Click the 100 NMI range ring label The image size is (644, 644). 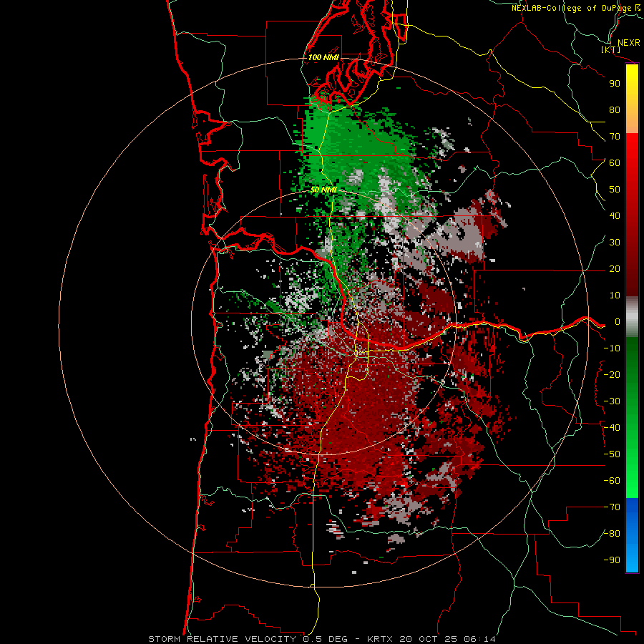[323, 57]
